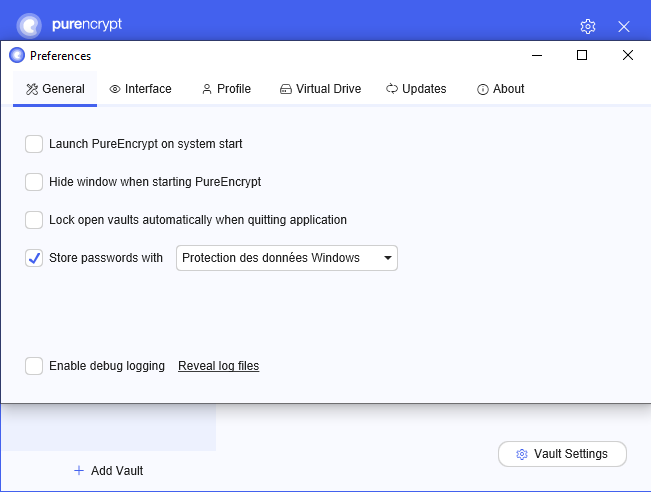Select the General tab
Screen dimensions: 651x492
(x=55, y=89)
